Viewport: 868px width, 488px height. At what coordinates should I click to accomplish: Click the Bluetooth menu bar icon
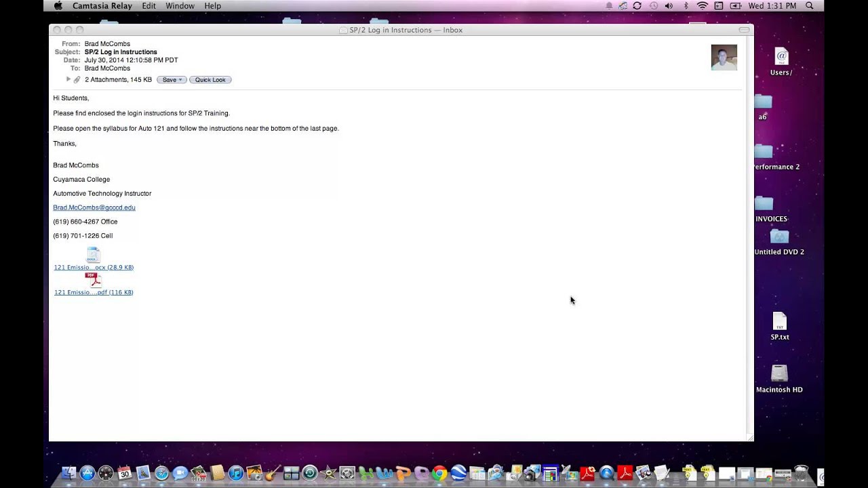pyautogui.click(x=686, y=5)
